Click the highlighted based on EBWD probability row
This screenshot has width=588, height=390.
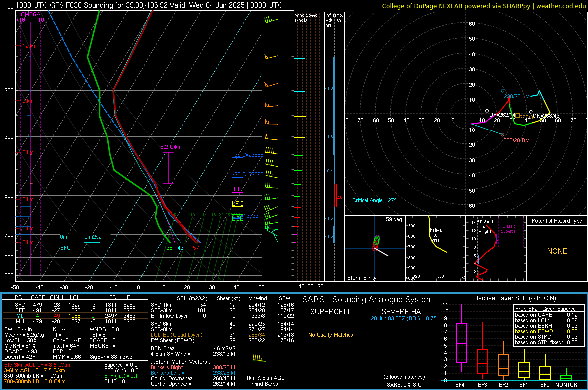pyautogui.click(x=546, y=331)
